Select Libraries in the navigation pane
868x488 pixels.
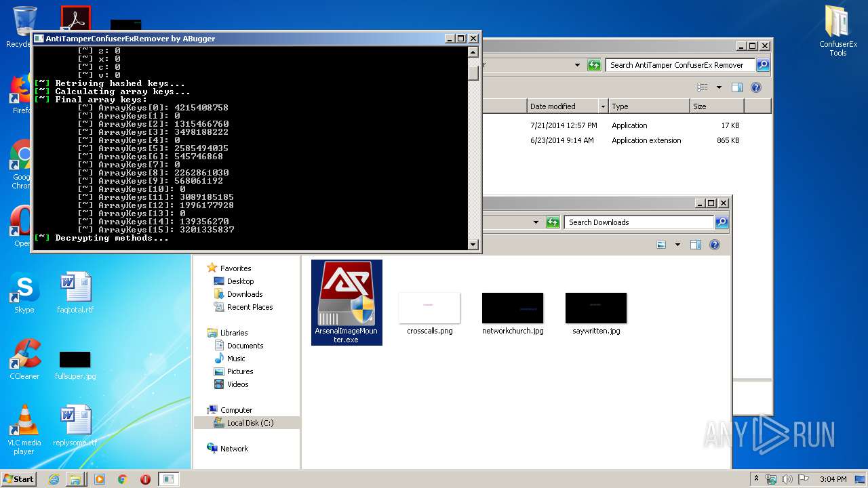pos(233,333)
